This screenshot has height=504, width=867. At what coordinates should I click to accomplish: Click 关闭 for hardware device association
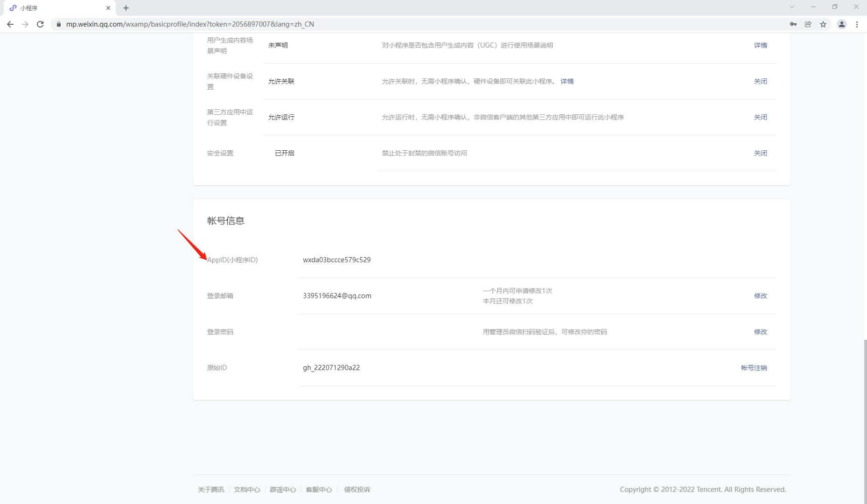[x=761, y=81]
